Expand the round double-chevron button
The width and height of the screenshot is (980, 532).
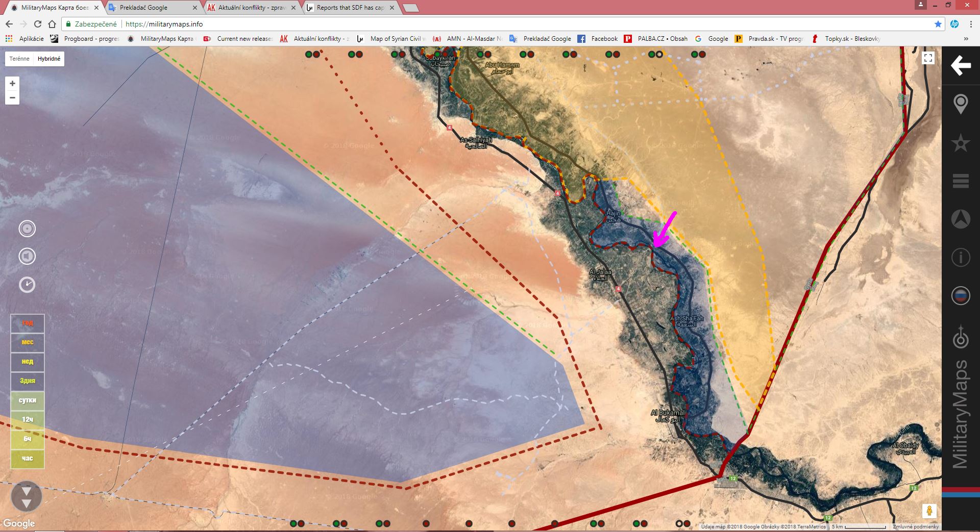click(27, 496)
